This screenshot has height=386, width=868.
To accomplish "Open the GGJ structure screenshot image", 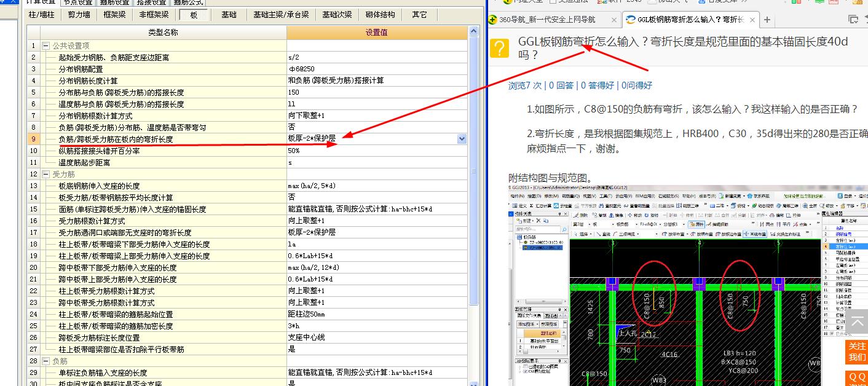I will tap(688, 285).
